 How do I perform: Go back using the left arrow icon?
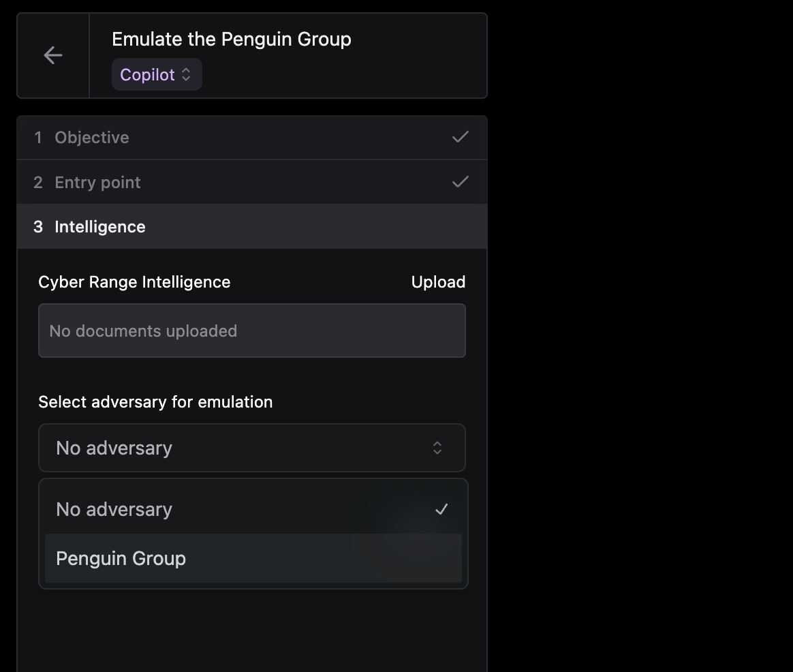click(53, 55)
